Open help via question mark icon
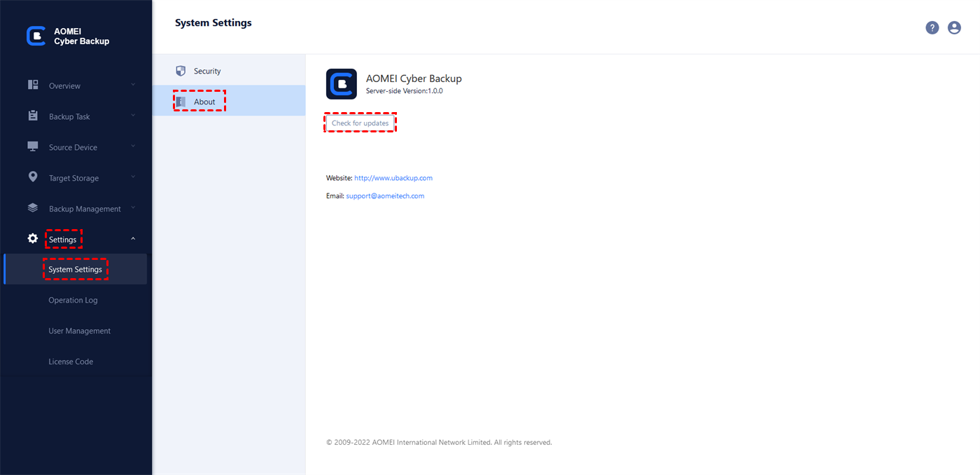980x475 pixels. 932,27
